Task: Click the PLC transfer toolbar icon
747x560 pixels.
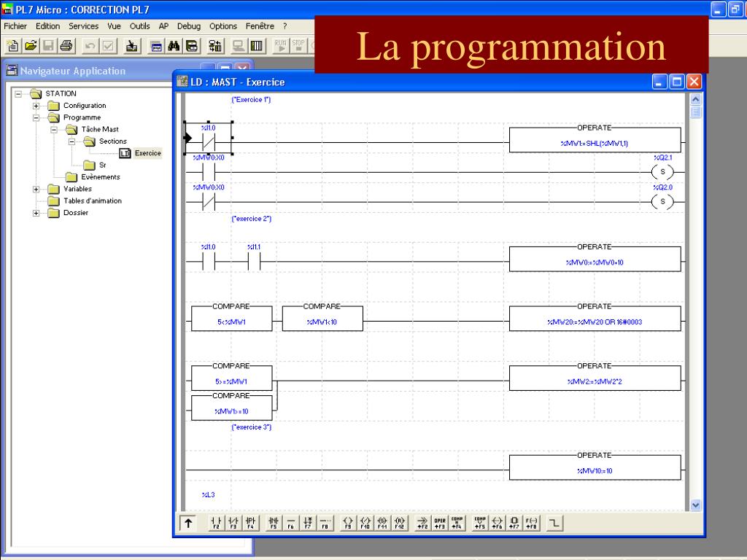Action: (215, 46)
